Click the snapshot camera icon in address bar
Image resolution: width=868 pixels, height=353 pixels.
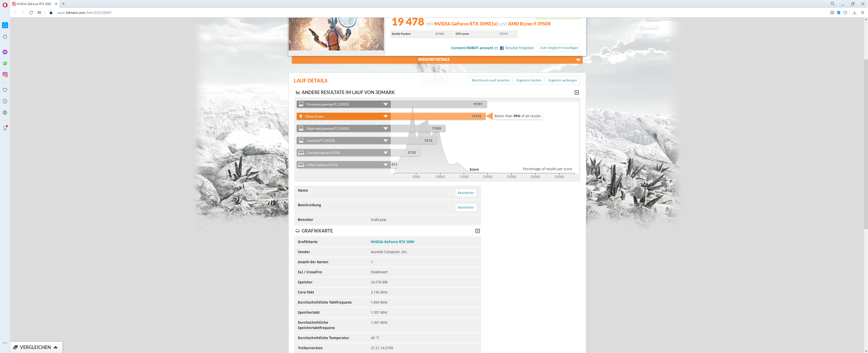click(x=832, y=13)
